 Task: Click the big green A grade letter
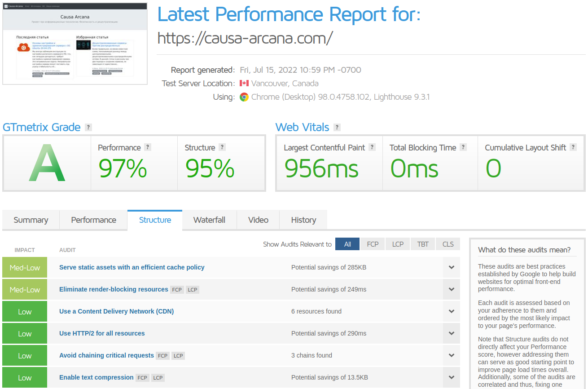pos(47,163)
